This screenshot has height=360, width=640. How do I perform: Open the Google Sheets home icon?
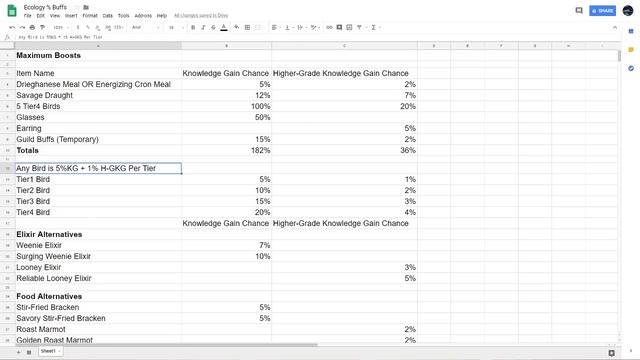click(12, 11)
